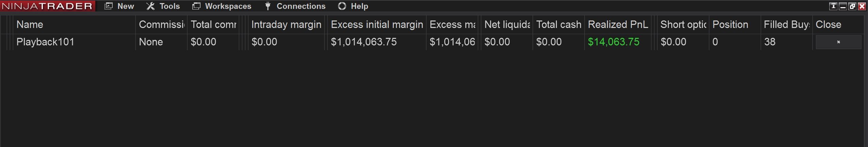The height and width of the screenshot is (147, 868).
Task: Click the Position column header
Action: point(730,25)
